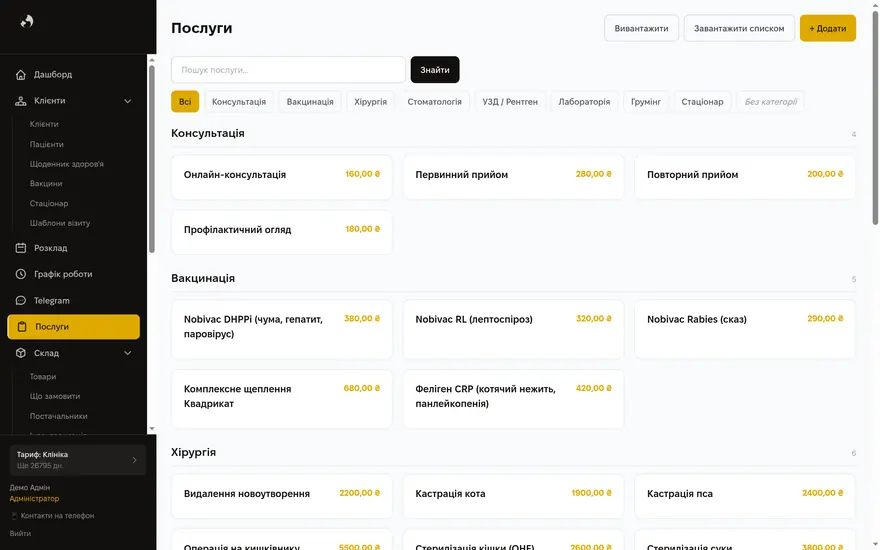Open the Первинний прийом service card
This screenshot has height=550, width=880.
coord(514,177)
